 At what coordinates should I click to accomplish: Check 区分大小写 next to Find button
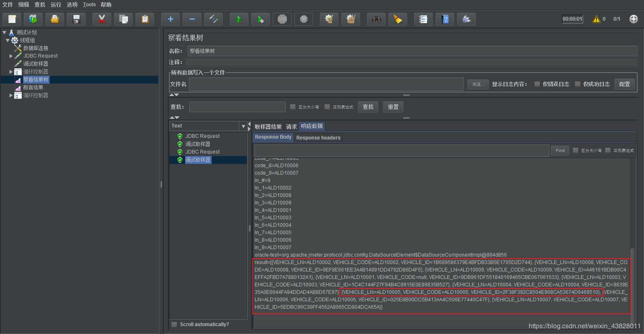coord(575,150)
